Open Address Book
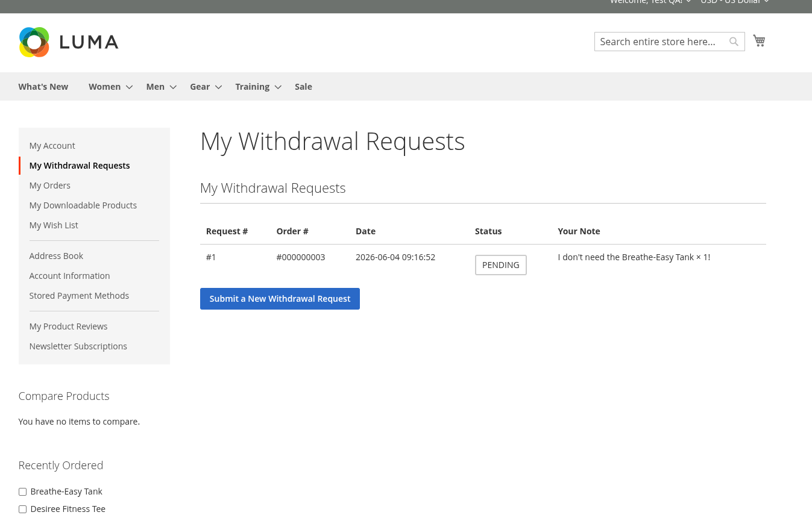 pos(56,256)
